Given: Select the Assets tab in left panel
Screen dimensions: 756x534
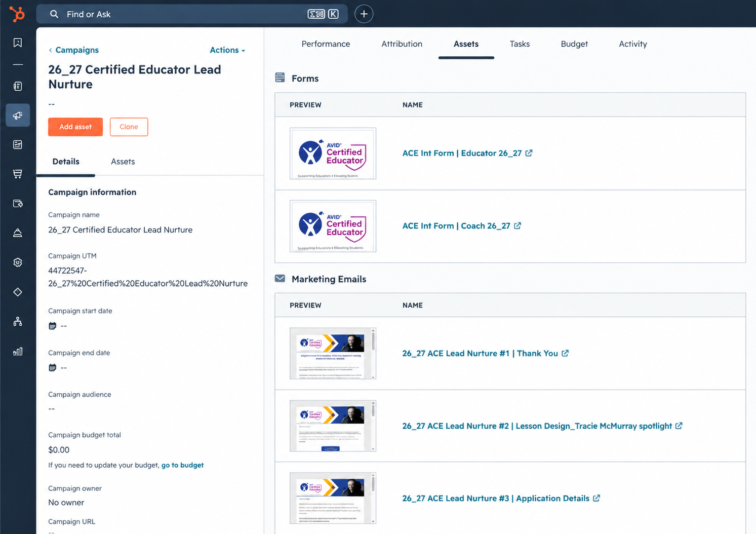Looking at the screenshot, I should click(x=123, y=162).
